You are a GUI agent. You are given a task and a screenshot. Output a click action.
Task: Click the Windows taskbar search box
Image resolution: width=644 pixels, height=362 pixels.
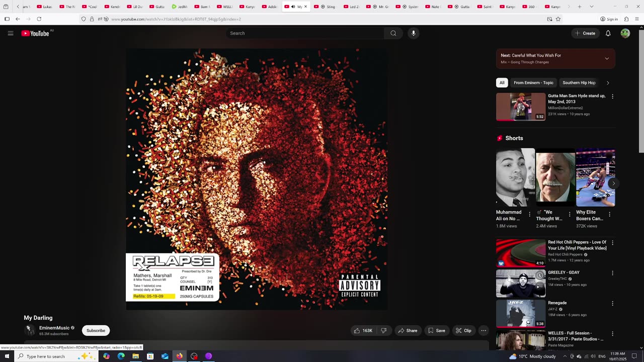pyautogui.click(x=56, y=356)
